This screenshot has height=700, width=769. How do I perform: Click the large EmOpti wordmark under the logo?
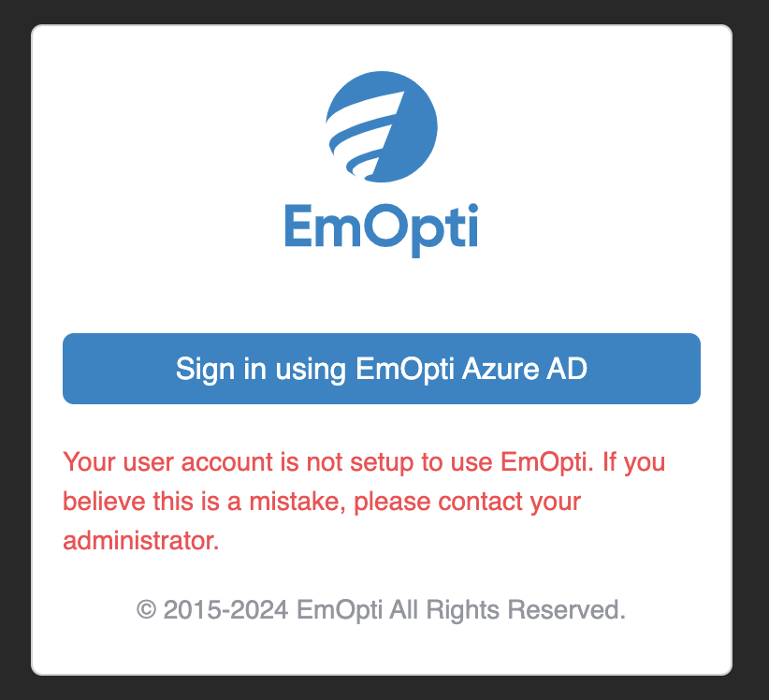coord(382,229)
